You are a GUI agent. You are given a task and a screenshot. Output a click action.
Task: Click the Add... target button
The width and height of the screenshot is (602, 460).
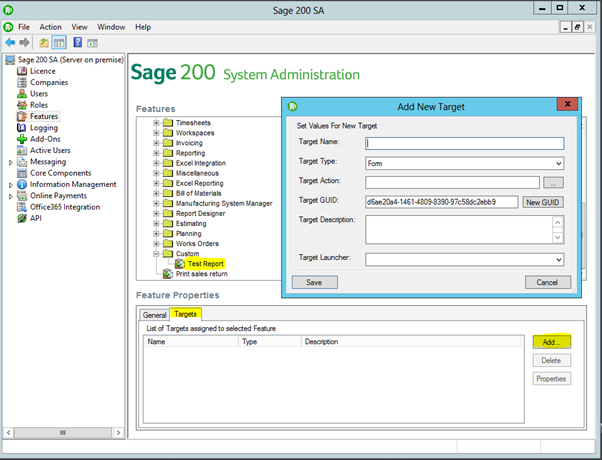552,342
